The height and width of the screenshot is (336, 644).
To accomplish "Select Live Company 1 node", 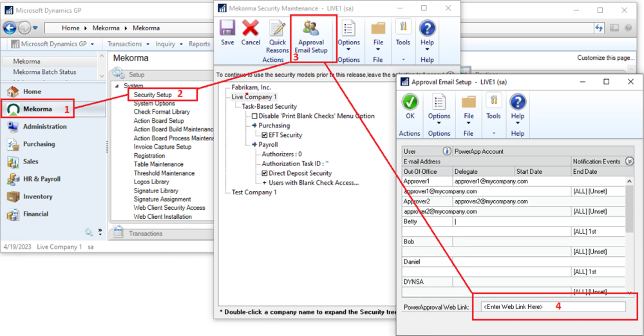I will (254, 97).
